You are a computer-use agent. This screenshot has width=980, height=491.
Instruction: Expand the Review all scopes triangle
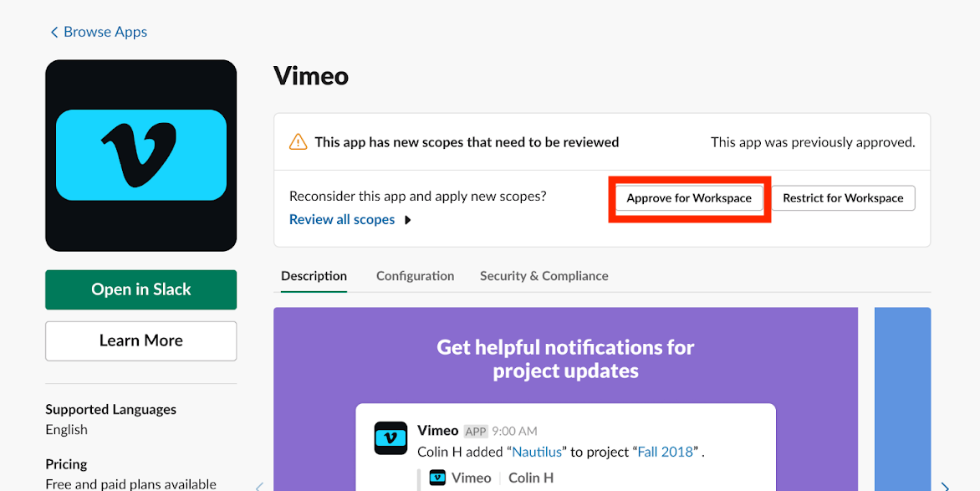tap(408, 220)
